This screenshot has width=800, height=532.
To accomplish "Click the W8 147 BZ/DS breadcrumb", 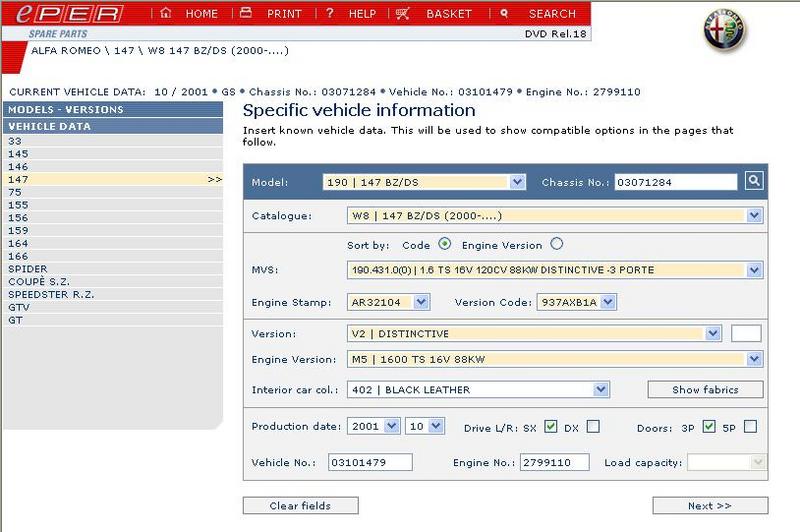I will (218, 50).
